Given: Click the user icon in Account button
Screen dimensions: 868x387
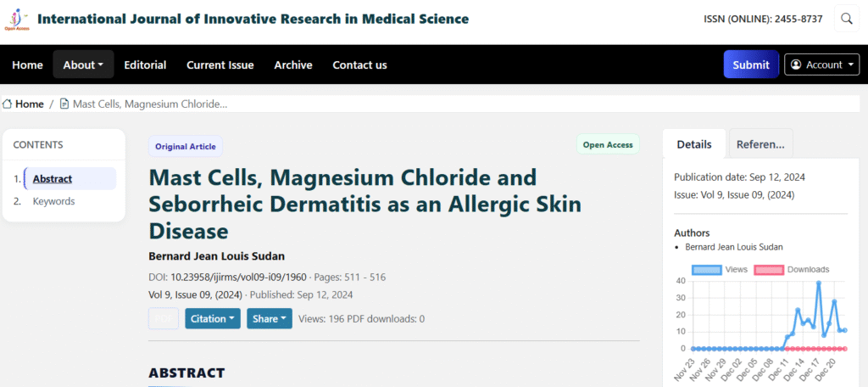Looking at the screenshot, I should pyautogui.click(x=796, y=64).
